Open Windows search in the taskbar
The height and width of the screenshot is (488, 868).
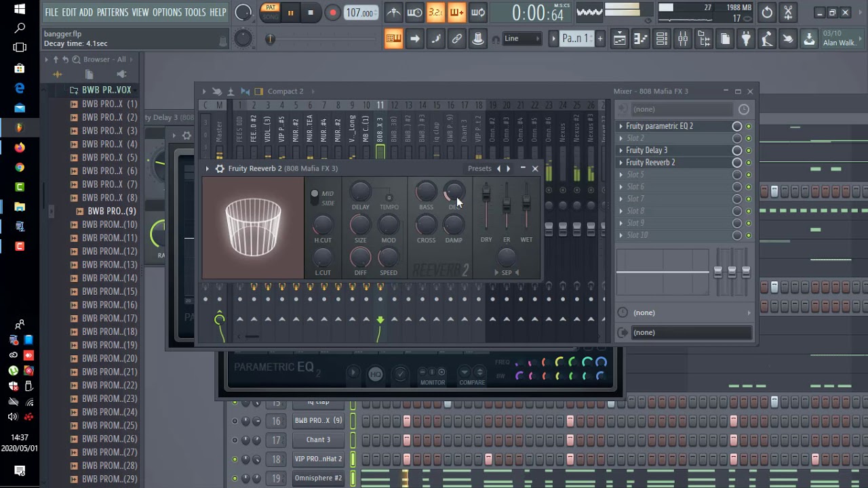pos(20,28)
